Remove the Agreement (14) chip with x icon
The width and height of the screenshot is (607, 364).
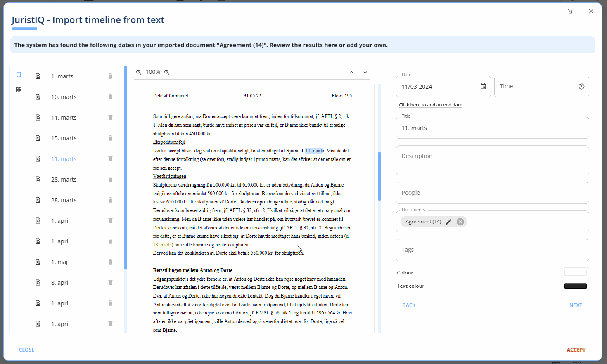460,222
